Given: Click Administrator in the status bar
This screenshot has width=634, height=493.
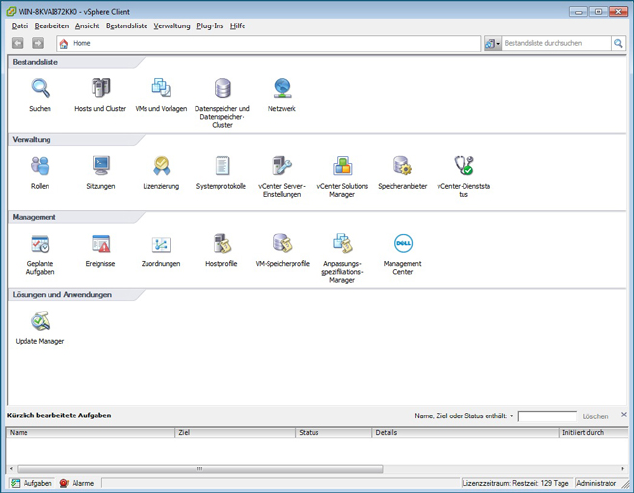Looking at the screenshot, I should [596, 483].
